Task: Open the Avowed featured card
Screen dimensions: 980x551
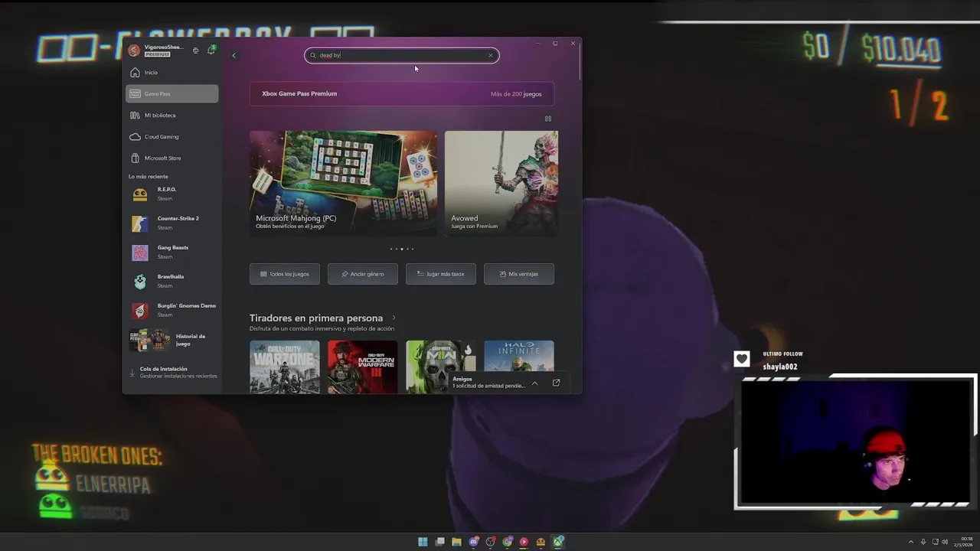Action: click(x=501, y=182)
